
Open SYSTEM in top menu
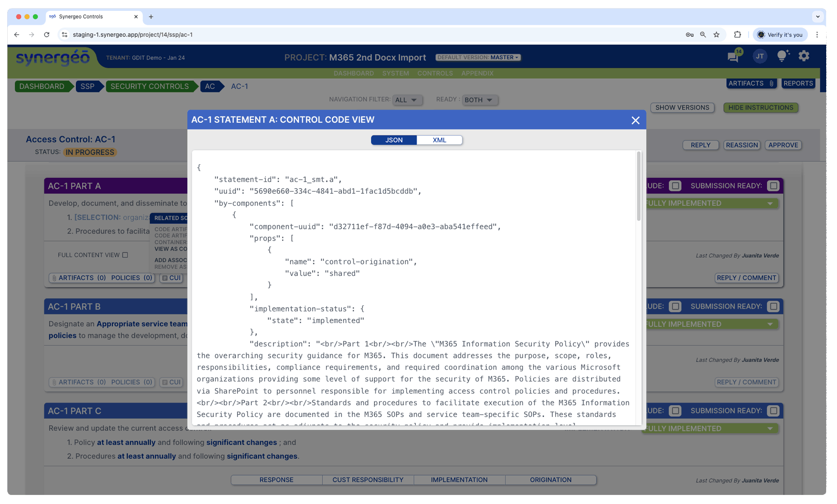[395, 73]
